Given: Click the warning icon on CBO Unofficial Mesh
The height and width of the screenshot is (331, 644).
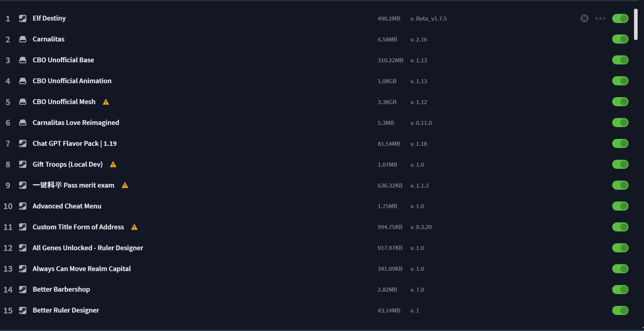Looking at the screenshot, I should [x=106, y=102].
